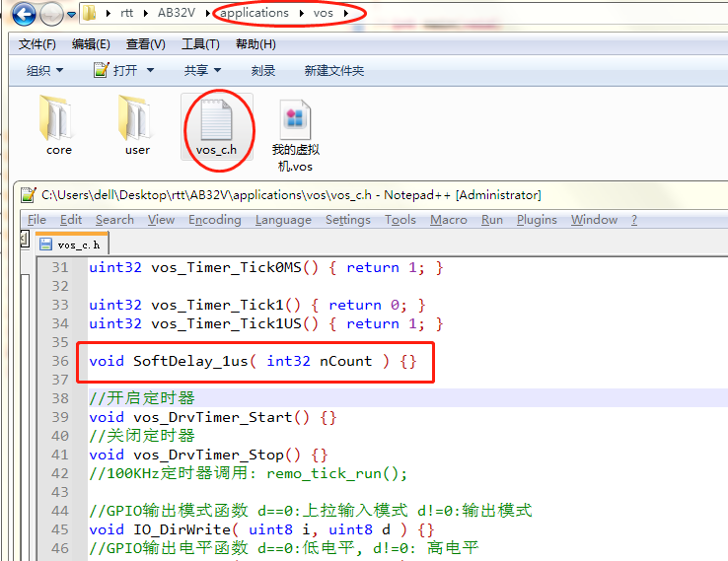
Task: Open Explorer 文件(F) menu
Action: [37, 44]
